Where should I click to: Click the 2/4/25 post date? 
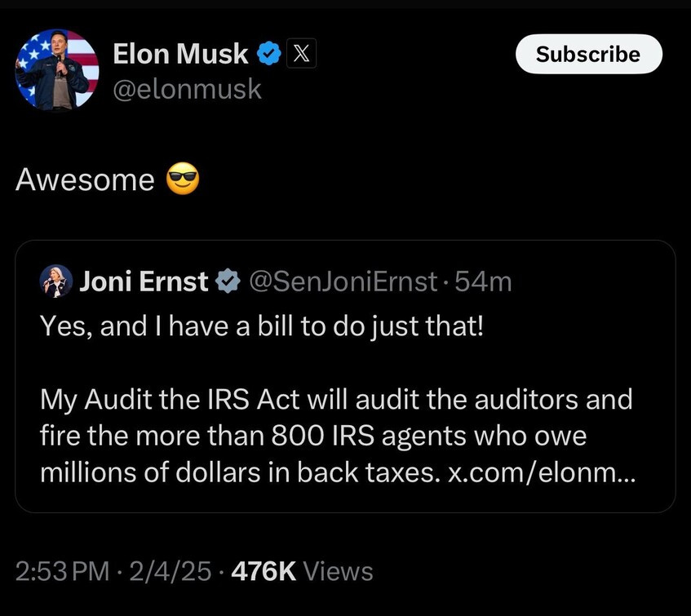pos(172,571)
